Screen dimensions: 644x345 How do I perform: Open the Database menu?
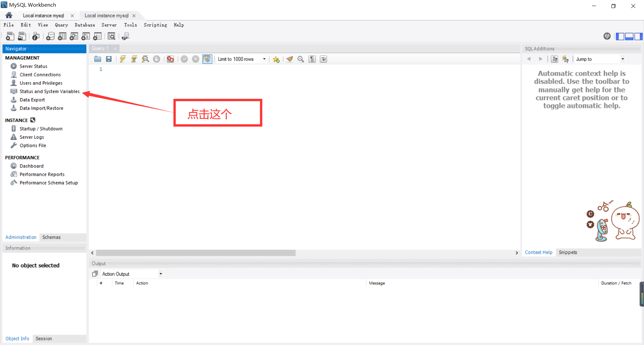click(85, 25)
